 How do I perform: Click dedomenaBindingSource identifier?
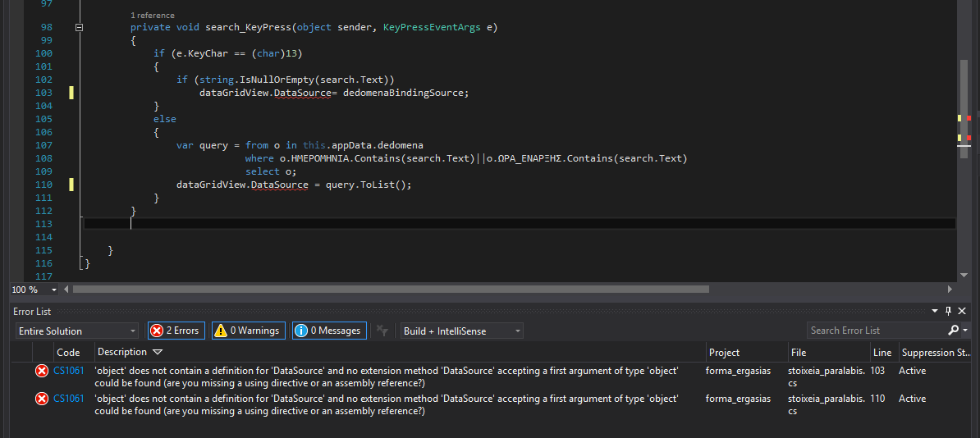tap(405, 93)
